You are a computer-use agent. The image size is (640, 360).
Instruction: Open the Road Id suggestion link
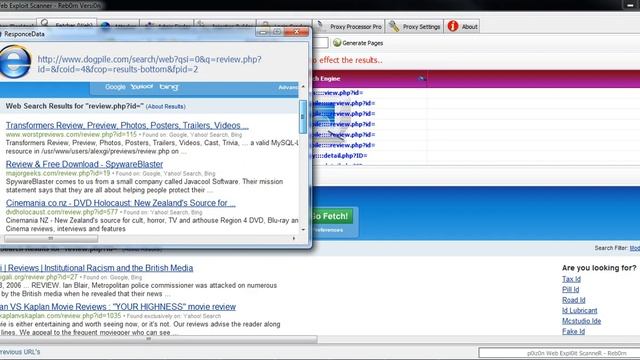point(573,300)
